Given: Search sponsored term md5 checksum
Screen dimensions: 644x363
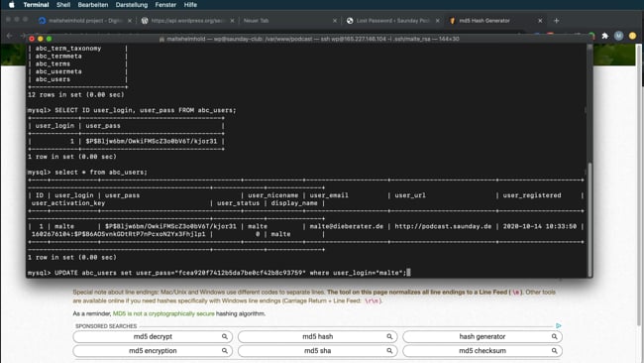Looking at the screenshot, I should tap(483, 351).
